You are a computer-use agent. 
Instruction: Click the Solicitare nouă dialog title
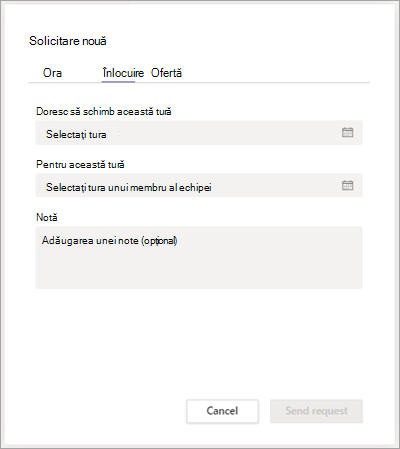tap(68, 41)
